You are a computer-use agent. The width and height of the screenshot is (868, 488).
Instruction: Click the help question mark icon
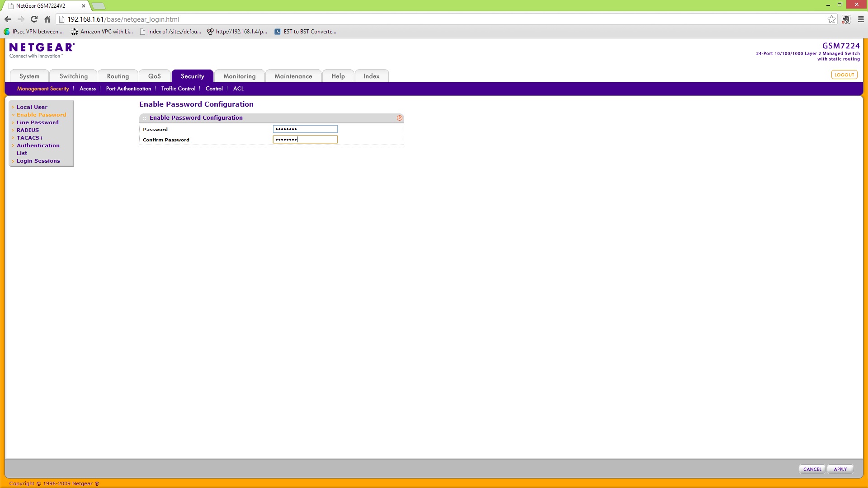tap(399, 118)
